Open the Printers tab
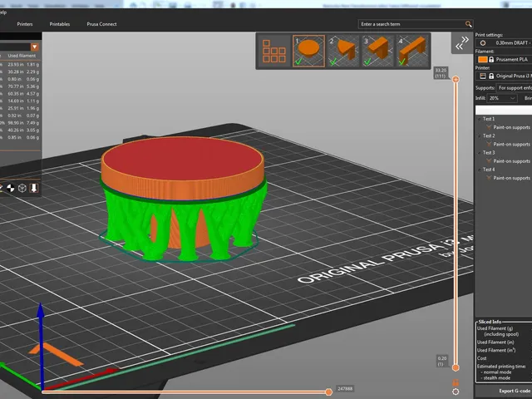 pos(25,24)
